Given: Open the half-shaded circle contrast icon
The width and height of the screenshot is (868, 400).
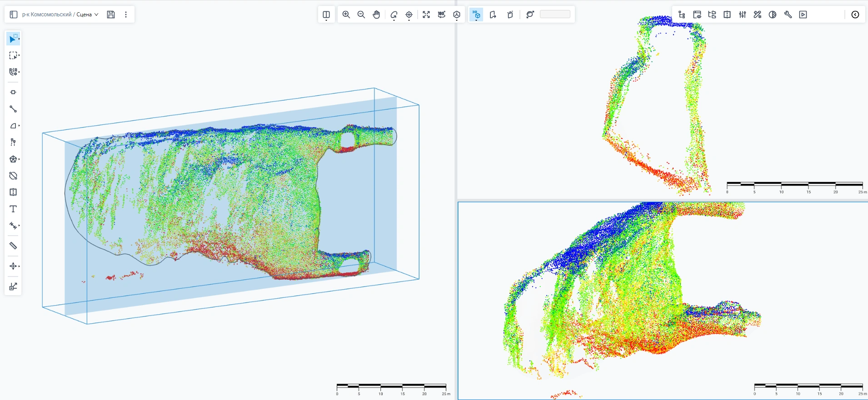Looking at the screenshot, I should (773, 15).
